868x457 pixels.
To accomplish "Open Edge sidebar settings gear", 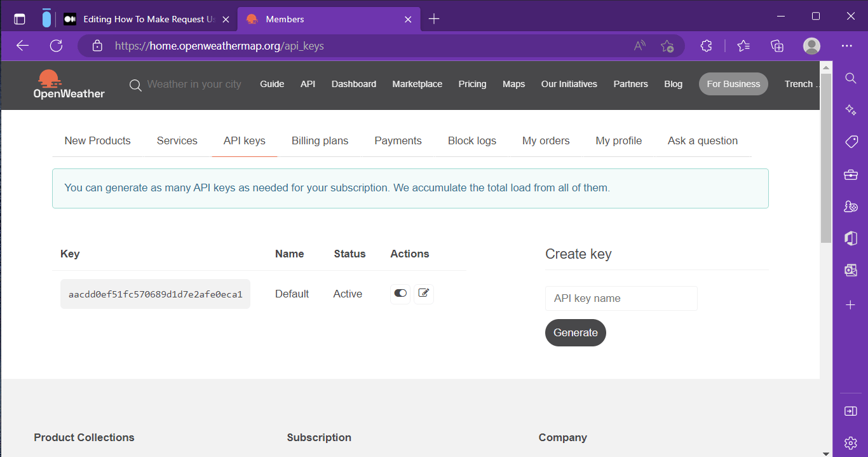I will (x=850, y=443).
